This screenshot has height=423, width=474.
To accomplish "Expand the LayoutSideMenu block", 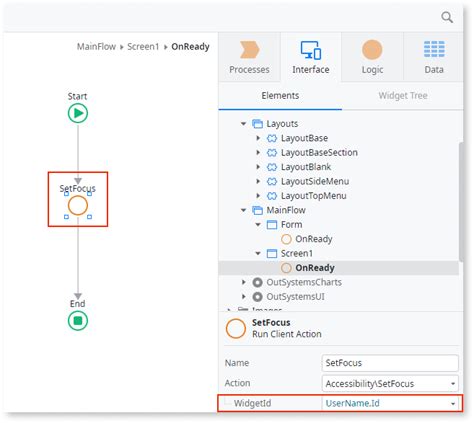I will pos(258,181).
